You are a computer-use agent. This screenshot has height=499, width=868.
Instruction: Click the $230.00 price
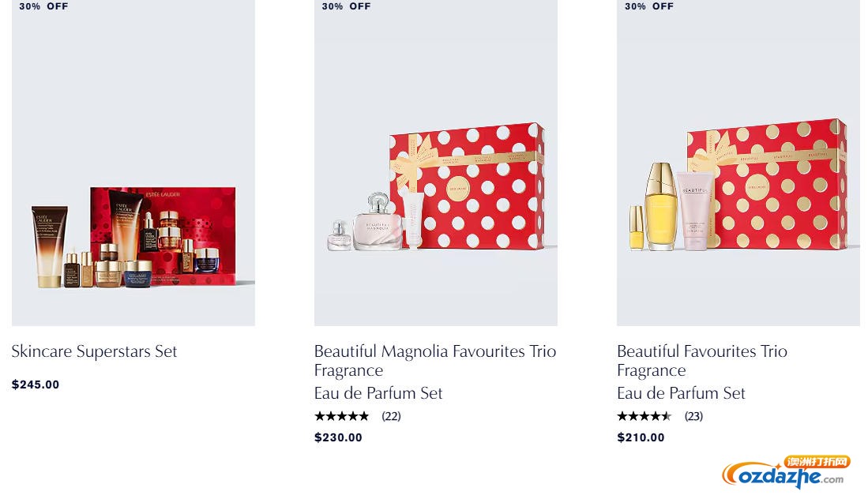[x=338, y=437]
